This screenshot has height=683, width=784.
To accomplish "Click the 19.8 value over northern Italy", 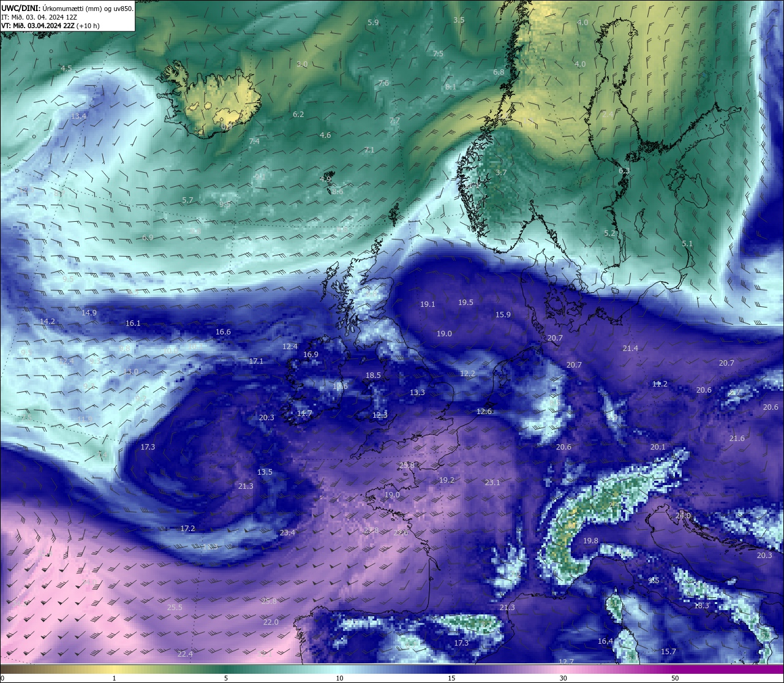I will (590, 540).
